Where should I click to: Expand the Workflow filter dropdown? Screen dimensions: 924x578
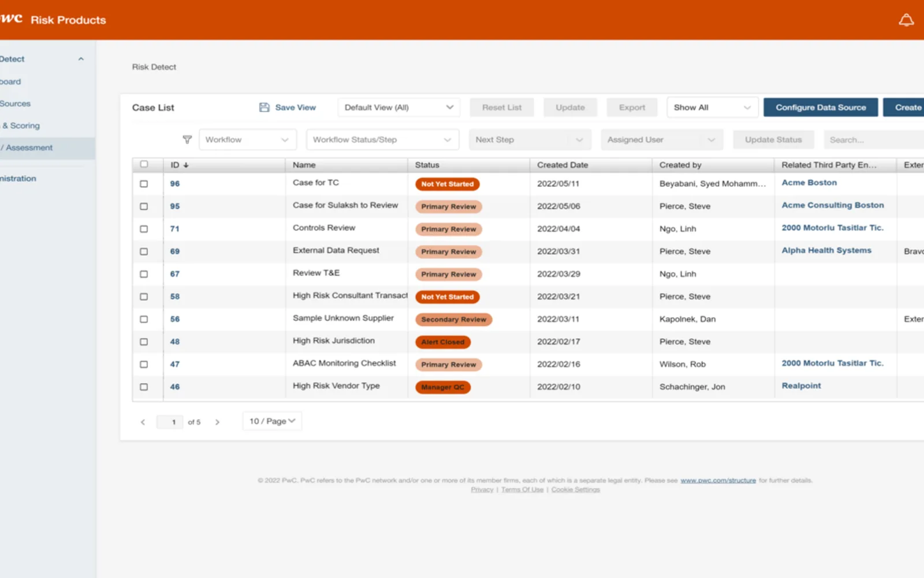247,140
